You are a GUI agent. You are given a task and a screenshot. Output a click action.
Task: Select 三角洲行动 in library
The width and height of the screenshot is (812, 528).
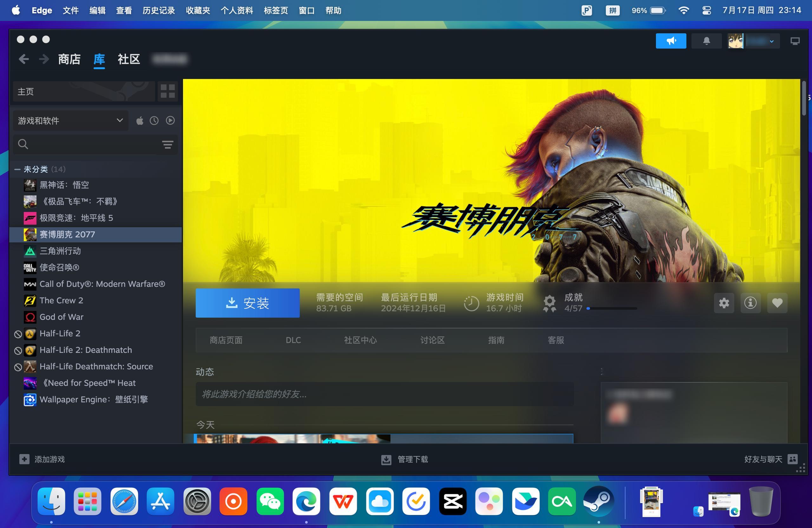tap(96, 251)
